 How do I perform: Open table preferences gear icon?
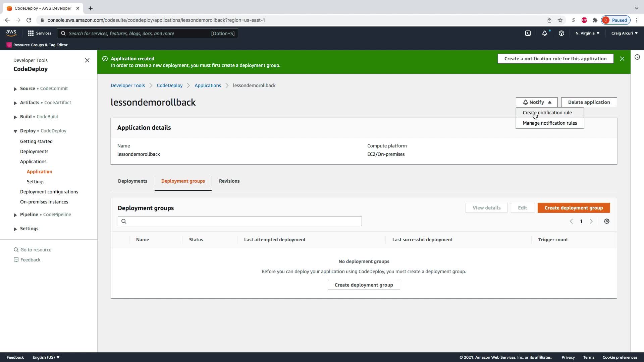pyautogui.click(x=606, y=221)
